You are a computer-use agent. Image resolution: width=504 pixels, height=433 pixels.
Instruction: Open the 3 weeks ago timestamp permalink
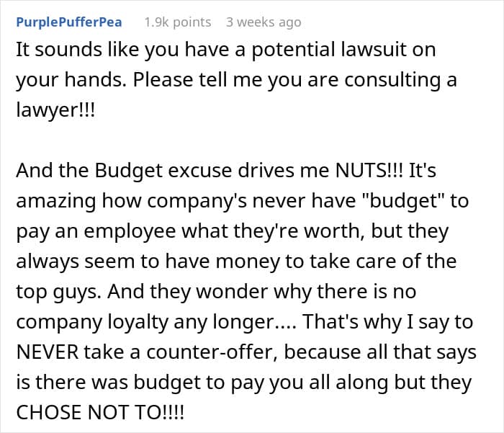click(264, 22)
